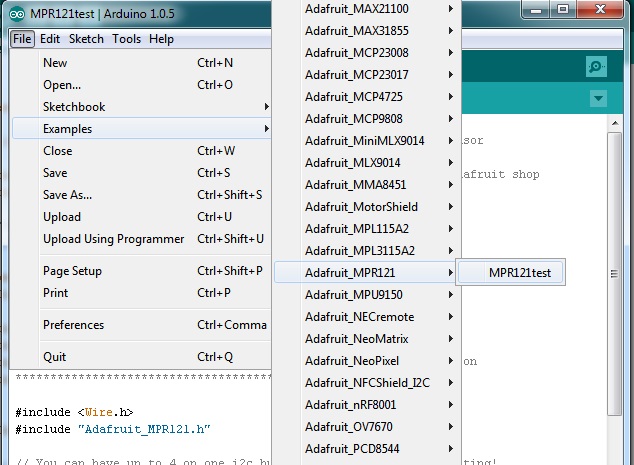
Task: Open the Serial Monitor magnifier icon
Action: 596,66
